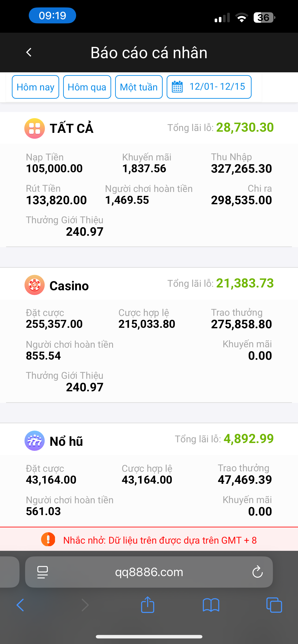Select the Hôm nay filter tab

coord(36,87)
